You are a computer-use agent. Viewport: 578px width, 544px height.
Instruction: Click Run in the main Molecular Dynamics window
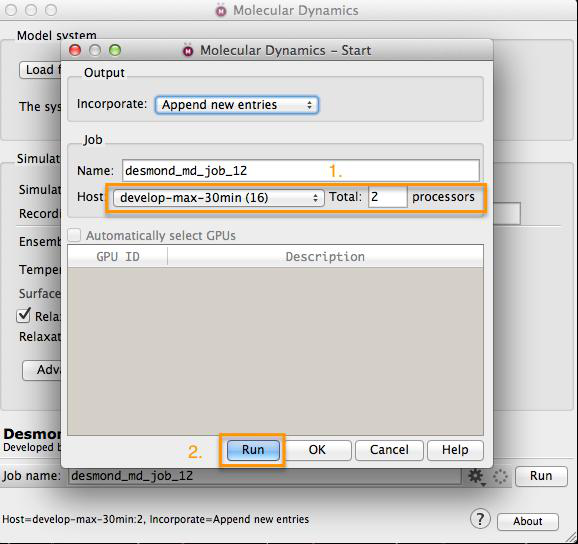pos(541,476)
